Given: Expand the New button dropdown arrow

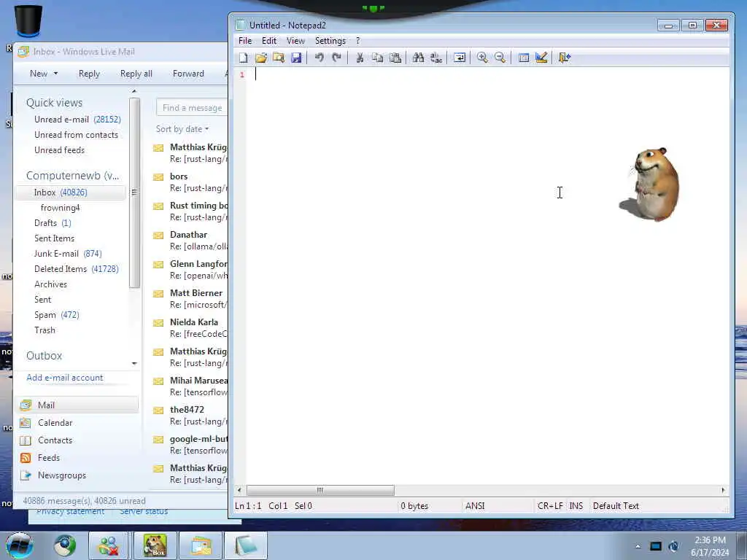Looking at the screenshot, I should tap(55, 74).
